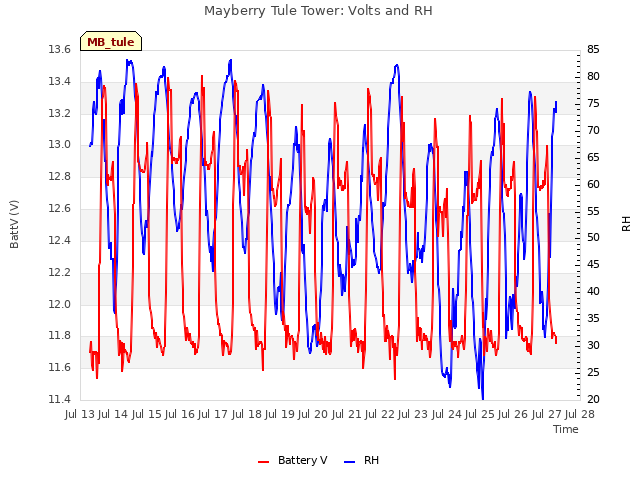Viewport: 640px width, 480px height.
Task: Click the Battery V legend entry
Action: click(x=293, y=460)
